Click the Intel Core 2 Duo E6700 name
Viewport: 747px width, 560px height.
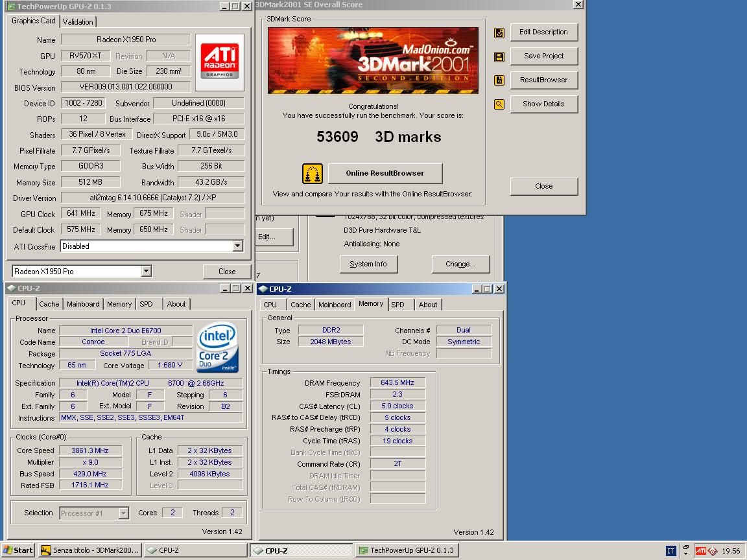coord(126,331)
